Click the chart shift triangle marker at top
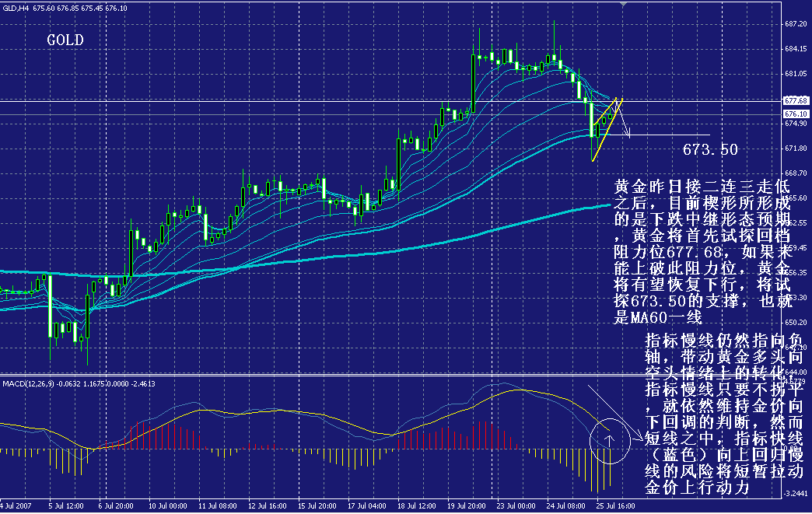812x514 pixels. [x=624, y=4]
